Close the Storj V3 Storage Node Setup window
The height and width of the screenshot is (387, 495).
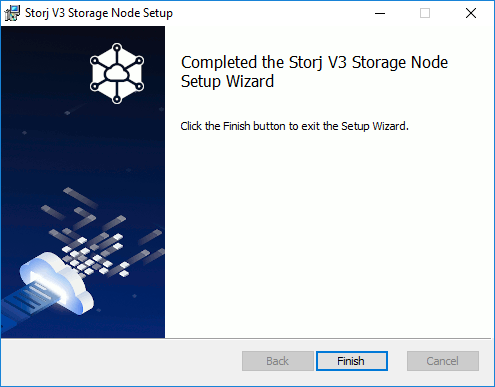point(471,13)
